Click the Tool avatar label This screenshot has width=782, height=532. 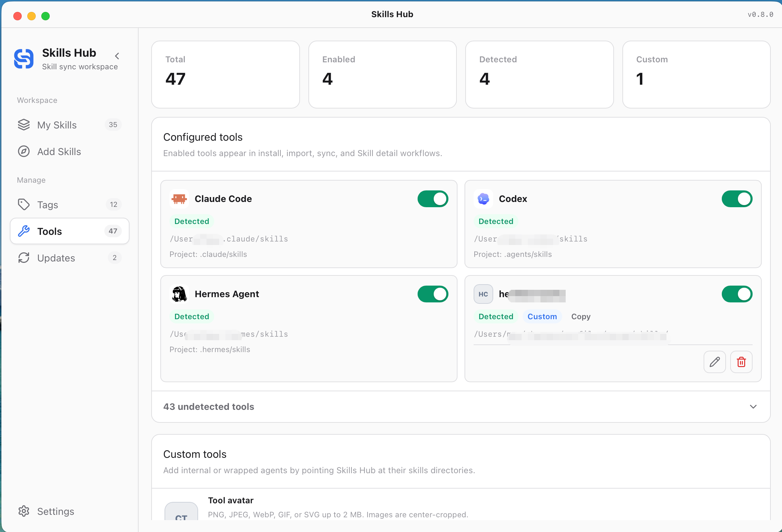231,500
